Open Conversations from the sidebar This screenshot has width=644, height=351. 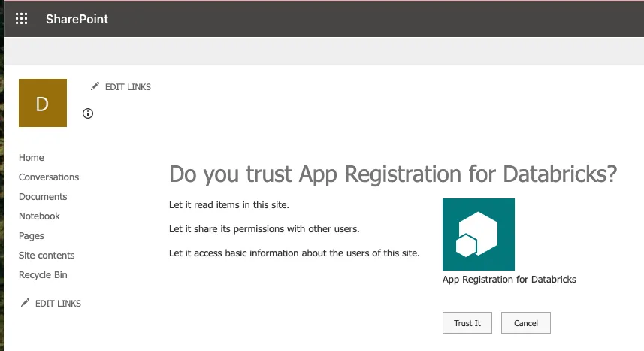point(49,177)
